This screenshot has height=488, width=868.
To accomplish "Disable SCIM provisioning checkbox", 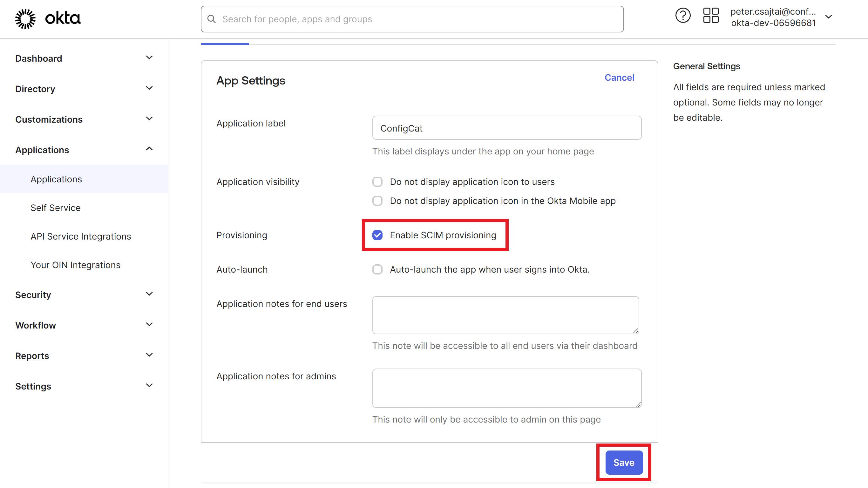I will [x=377, y=235].
